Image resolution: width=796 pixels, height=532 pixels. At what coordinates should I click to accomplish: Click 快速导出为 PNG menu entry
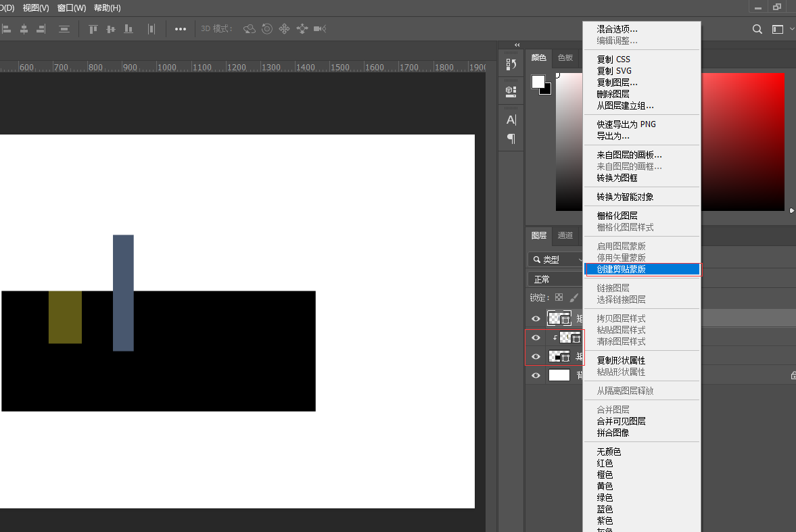click(x=626, y=124)
